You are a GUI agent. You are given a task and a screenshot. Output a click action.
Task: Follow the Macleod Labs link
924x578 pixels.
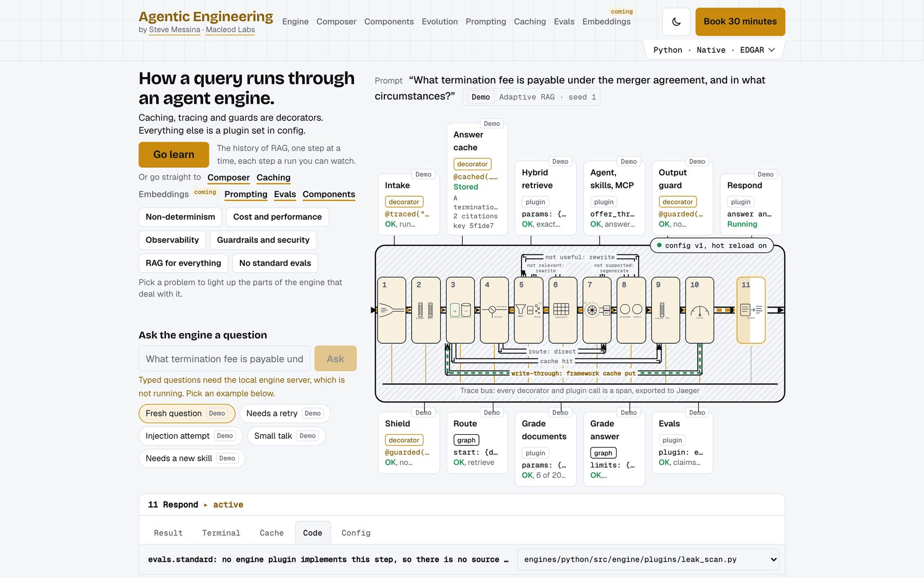(x=230, y=30)
